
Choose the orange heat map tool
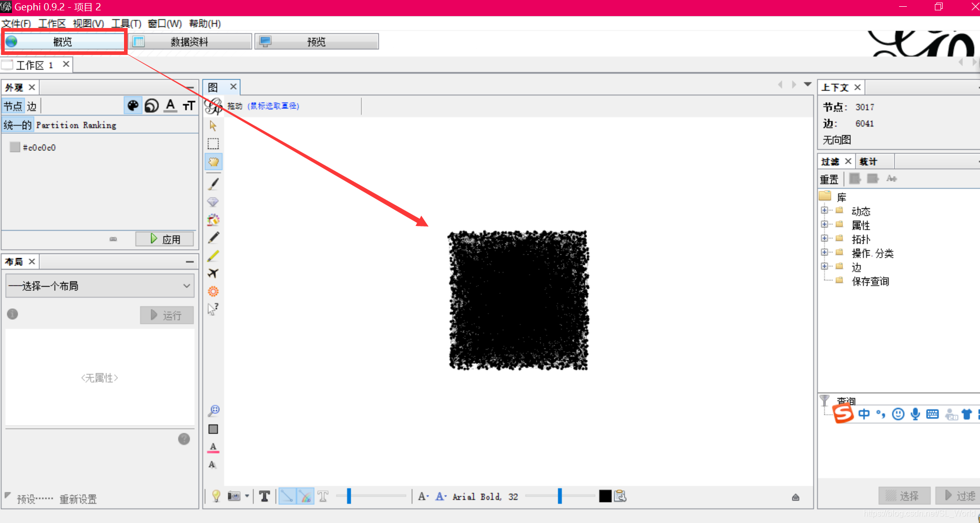click(x=213, y=291)
